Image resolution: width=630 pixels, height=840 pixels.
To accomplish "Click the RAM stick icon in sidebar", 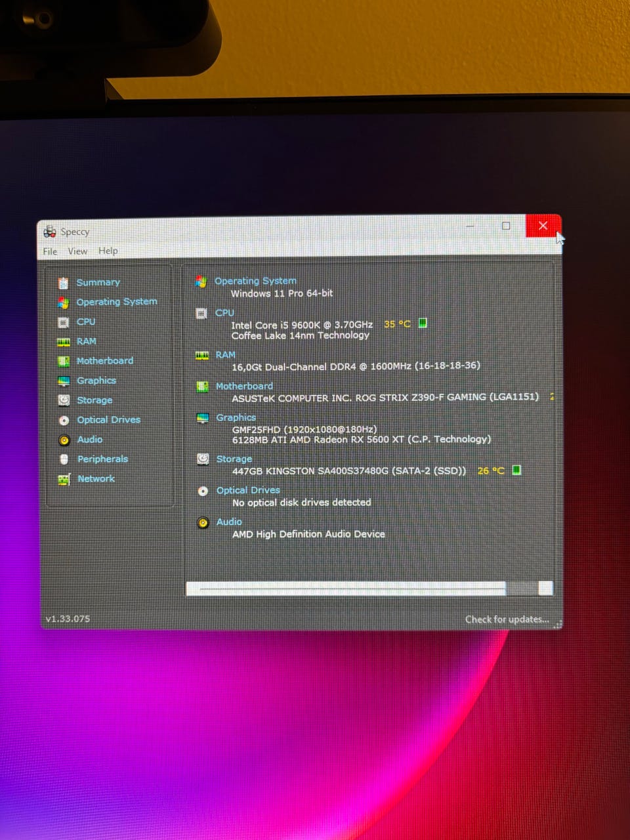I will [63, 342].
